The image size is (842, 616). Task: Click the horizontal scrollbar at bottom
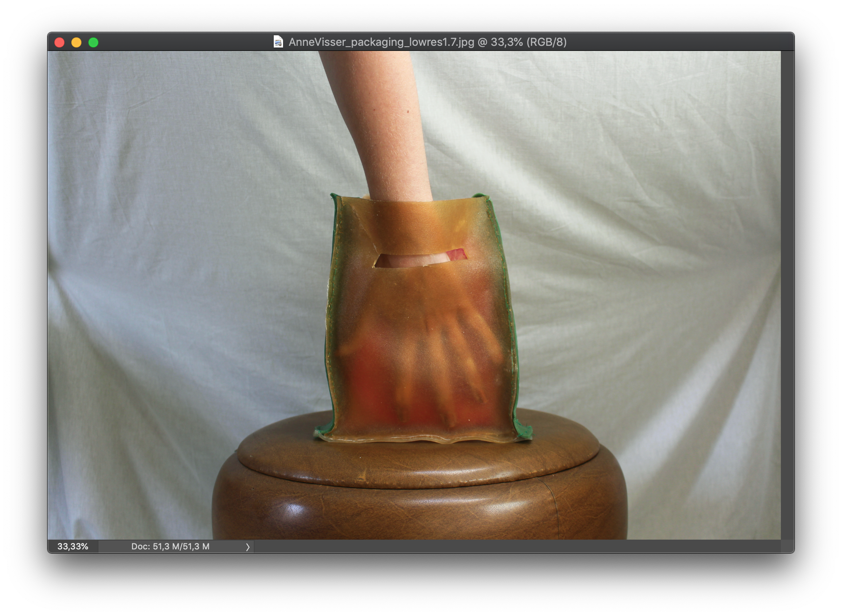tap(517, 546)
